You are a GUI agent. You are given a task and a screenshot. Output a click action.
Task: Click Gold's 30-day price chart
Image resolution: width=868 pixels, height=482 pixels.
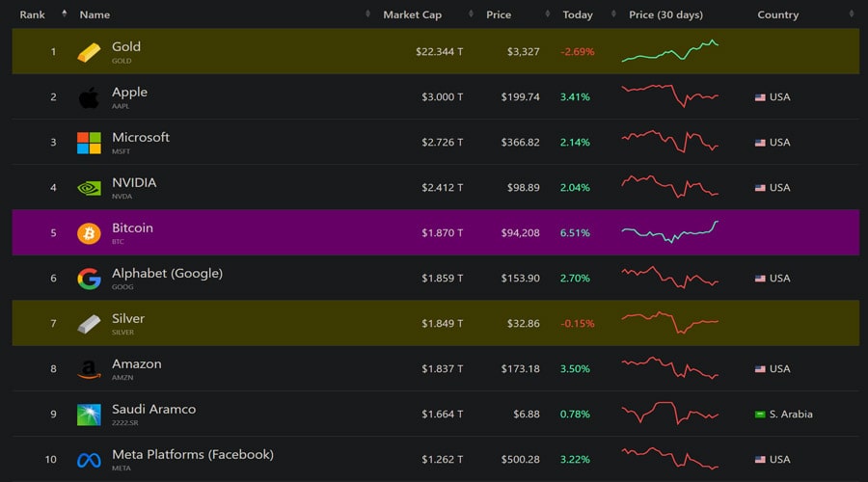click(x=670, y=50)
